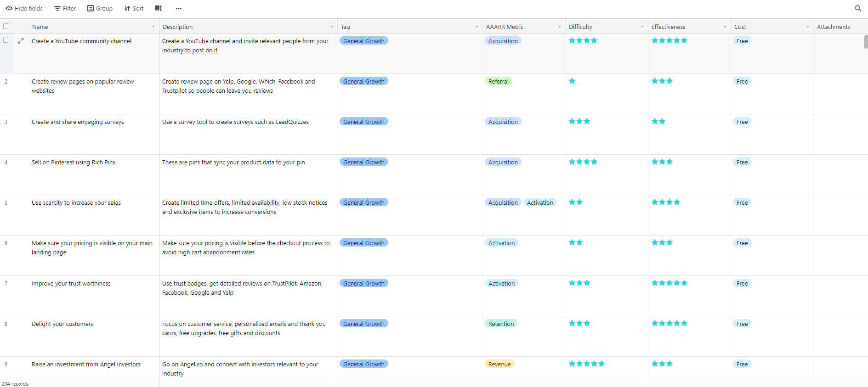Viewport: 868px width, 387px height.
Task: Open the Group options
Action: click(x=100, y=8)
